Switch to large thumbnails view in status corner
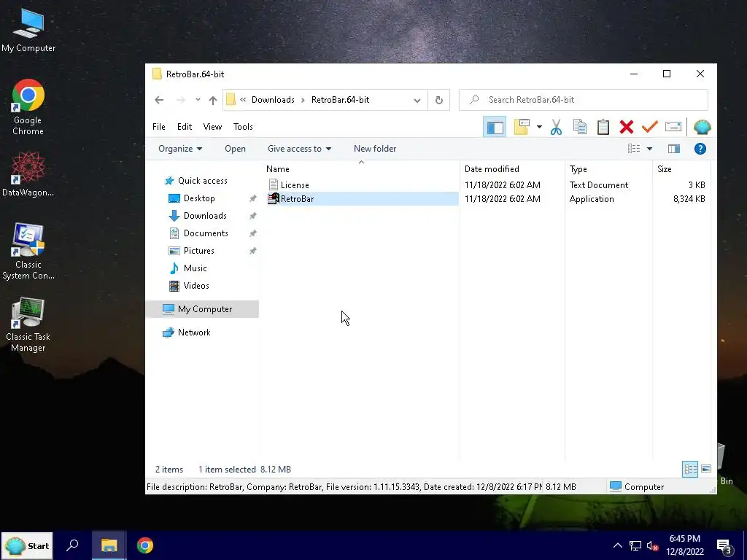The height and width of the screenshot is (560, 747). 706,469
